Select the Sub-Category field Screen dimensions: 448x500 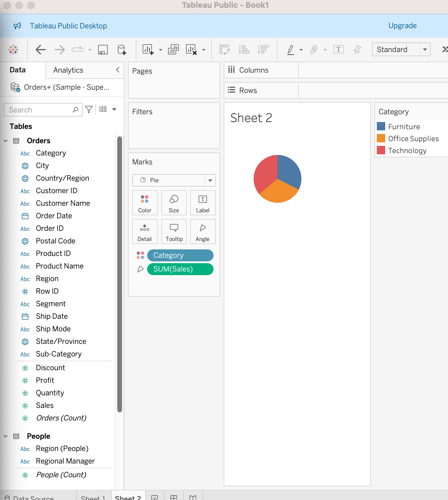pyautogui.click(x=59, y=354)
